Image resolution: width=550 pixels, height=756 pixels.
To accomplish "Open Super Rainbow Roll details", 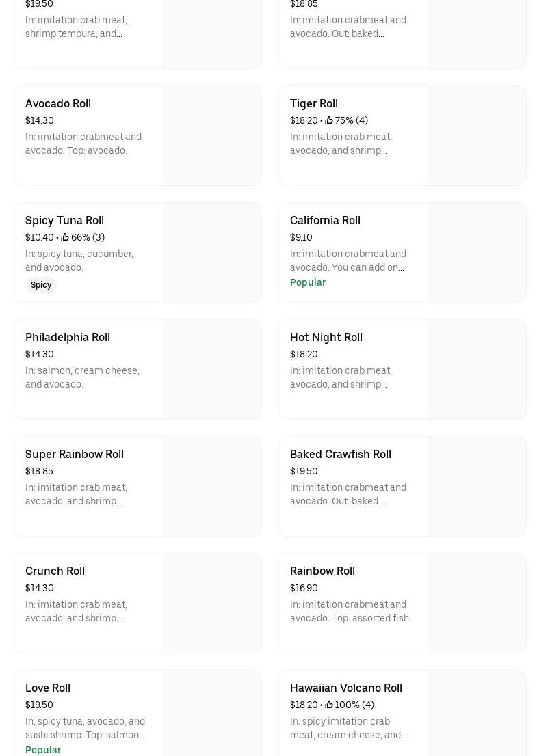I will [x=75, y=454].
